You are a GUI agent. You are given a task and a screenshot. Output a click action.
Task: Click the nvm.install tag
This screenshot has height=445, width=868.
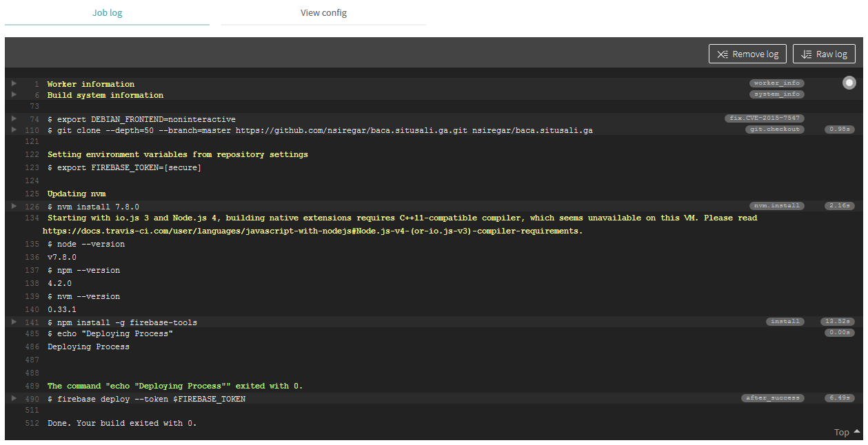pos(777,206)
